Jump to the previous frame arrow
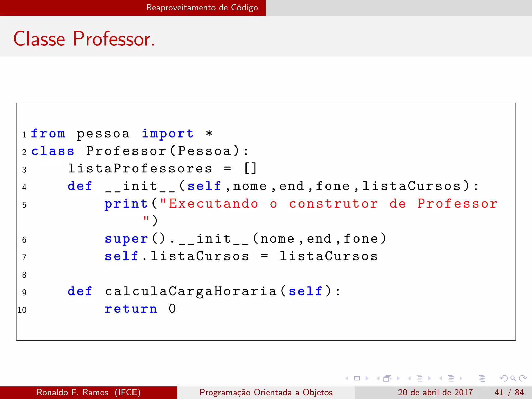The image size is (532, 399). tap(378, 378)
